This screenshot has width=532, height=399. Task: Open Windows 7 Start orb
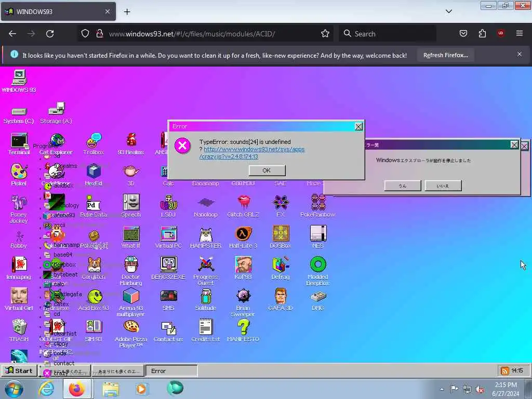[x=14, y=389]
